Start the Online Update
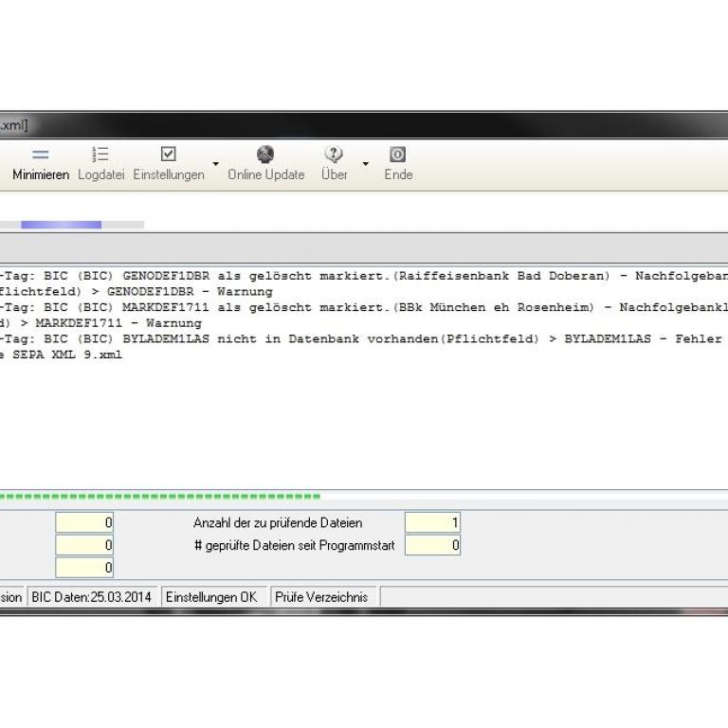This screenshot has width=728, height=728. (265, 155)
